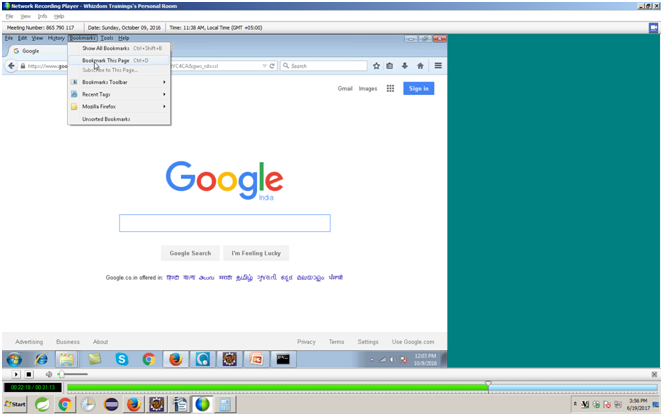The width and height of the screenshot is (663, 416).
Task: Open the player's Info menu
Action: click(42, 16)
